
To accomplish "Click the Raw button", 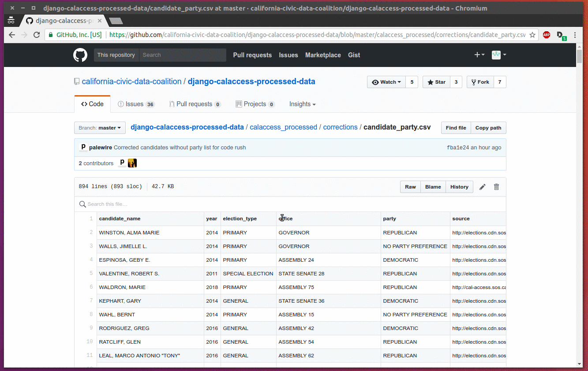I will (x=410, y=187).
